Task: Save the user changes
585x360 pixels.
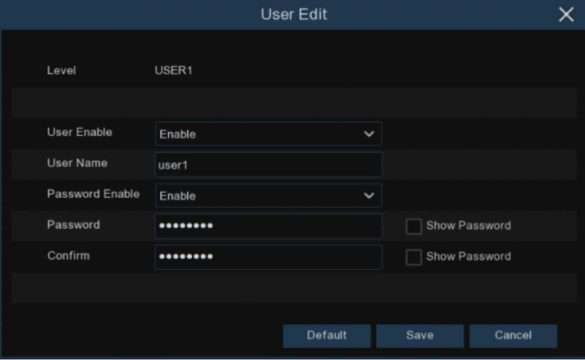Action: [420, 336]
